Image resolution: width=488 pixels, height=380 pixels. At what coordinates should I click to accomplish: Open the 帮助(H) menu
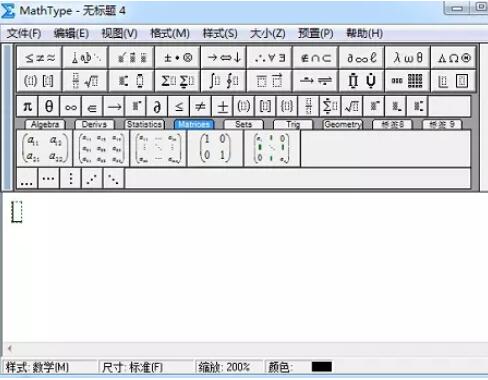(364, 33)
